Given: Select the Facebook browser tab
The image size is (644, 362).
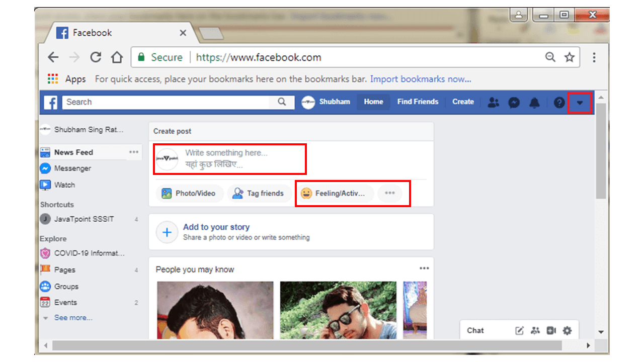Looking at the screenshot, I should pos(121,33).
